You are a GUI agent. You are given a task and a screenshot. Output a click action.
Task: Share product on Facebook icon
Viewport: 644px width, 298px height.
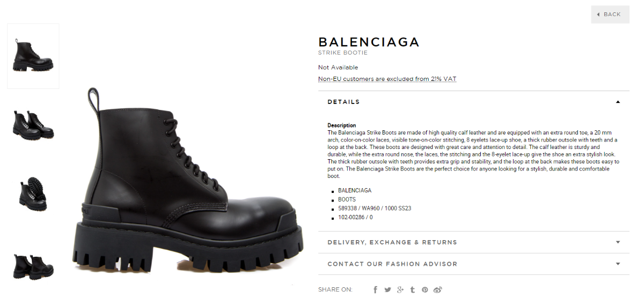point(376,289)
